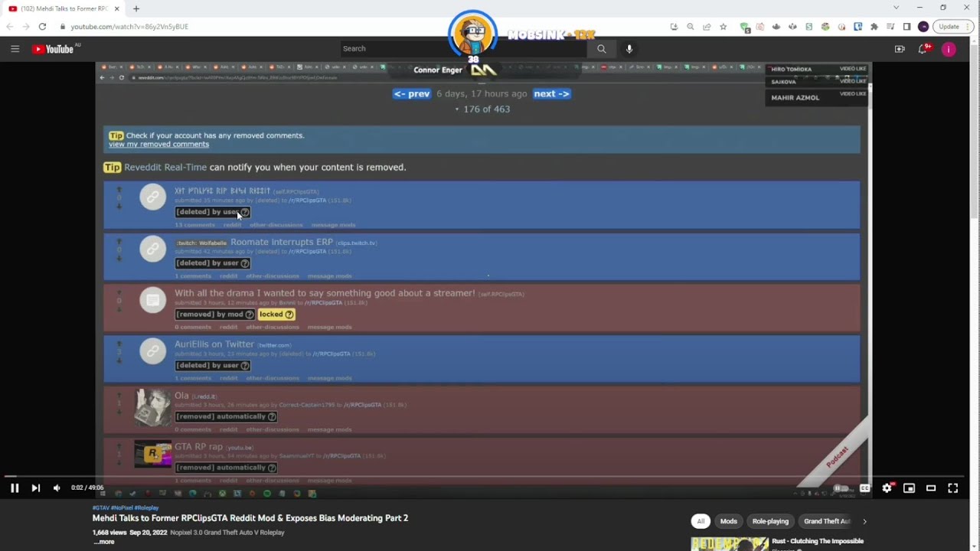Skip to the next video
Screen dimensions: 980x551
(35, 488)
